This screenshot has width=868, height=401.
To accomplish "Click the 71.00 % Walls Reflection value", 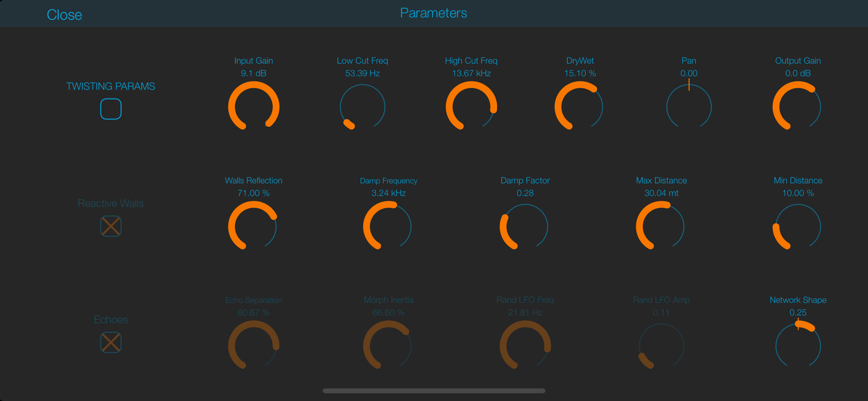I will (254, 193).
